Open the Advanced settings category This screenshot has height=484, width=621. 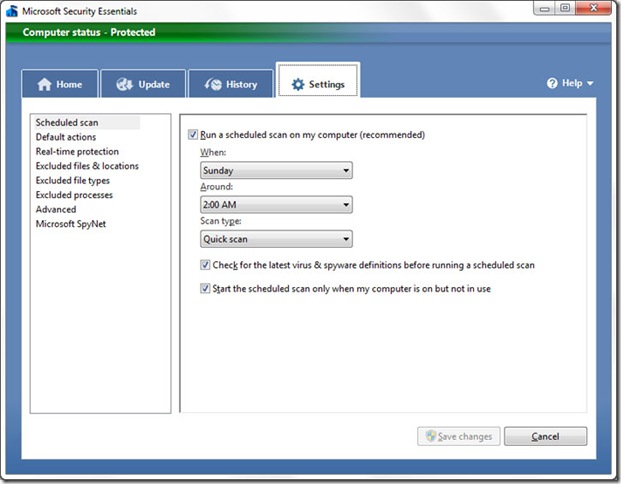point(56,209)
